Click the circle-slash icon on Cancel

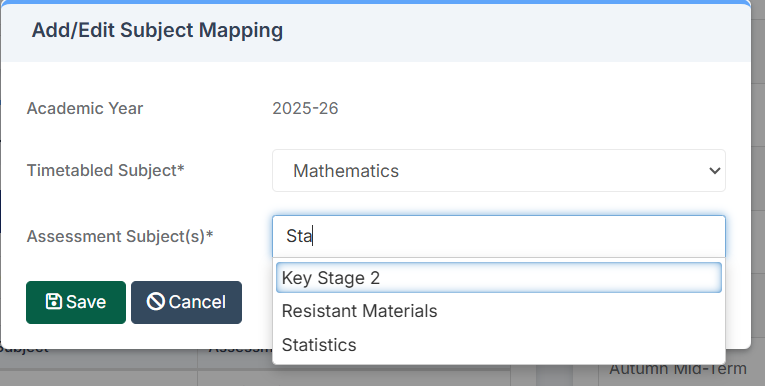tap(156, 302)
